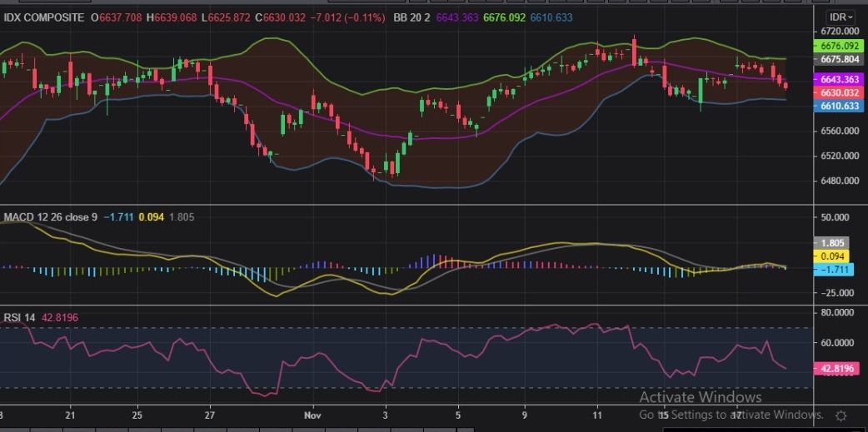This screenshot has height=432, width=868.
Task: Open chart settings gear icon
Action: click(841, 415)
